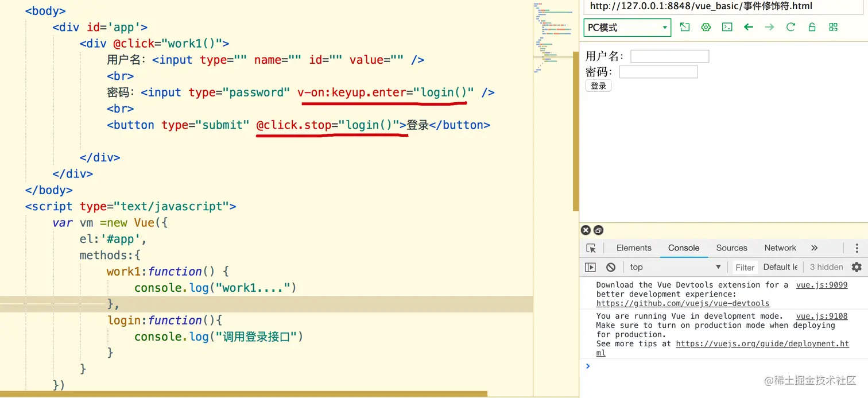Open the vue.js:9099 source link
This screenshot has height=398, width=868.
(x=821, y=285)
